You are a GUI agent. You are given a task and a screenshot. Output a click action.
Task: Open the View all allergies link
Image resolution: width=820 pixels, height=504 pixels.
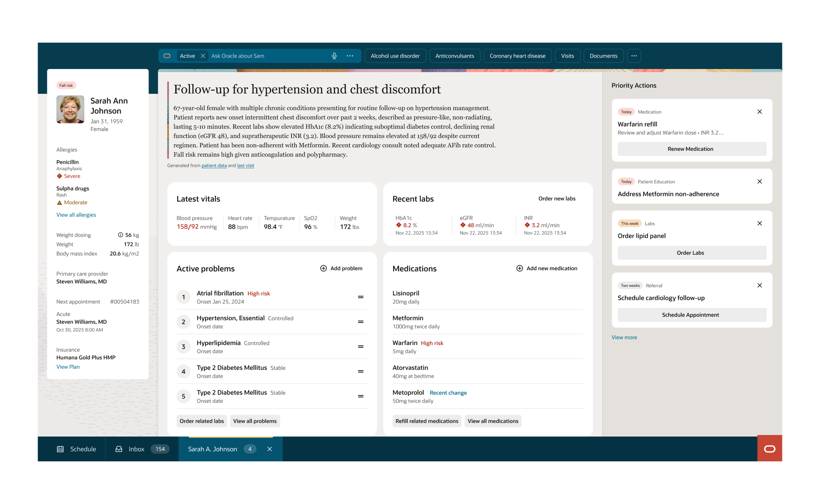point(76,215)
